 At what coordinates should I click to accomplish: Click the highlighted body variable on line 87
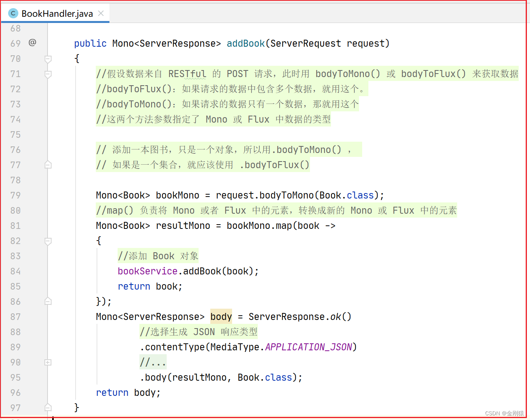[221, 317]
